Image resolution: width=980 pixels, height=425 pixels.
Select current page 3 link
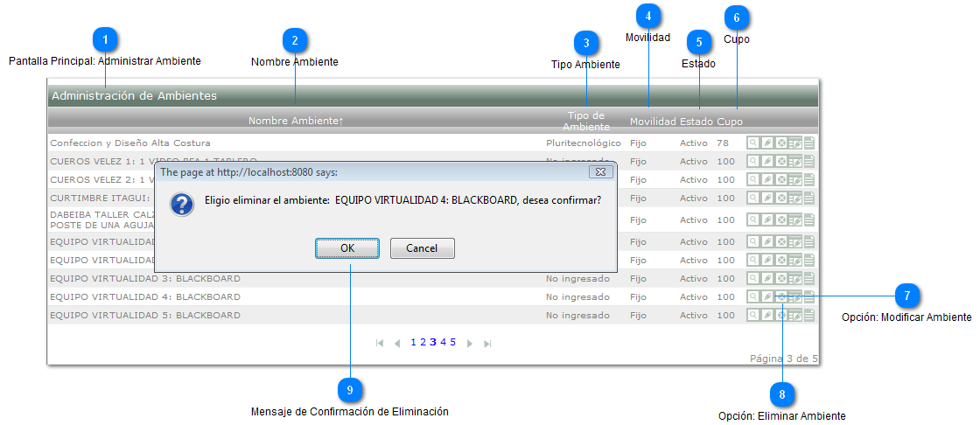(433, 342)
